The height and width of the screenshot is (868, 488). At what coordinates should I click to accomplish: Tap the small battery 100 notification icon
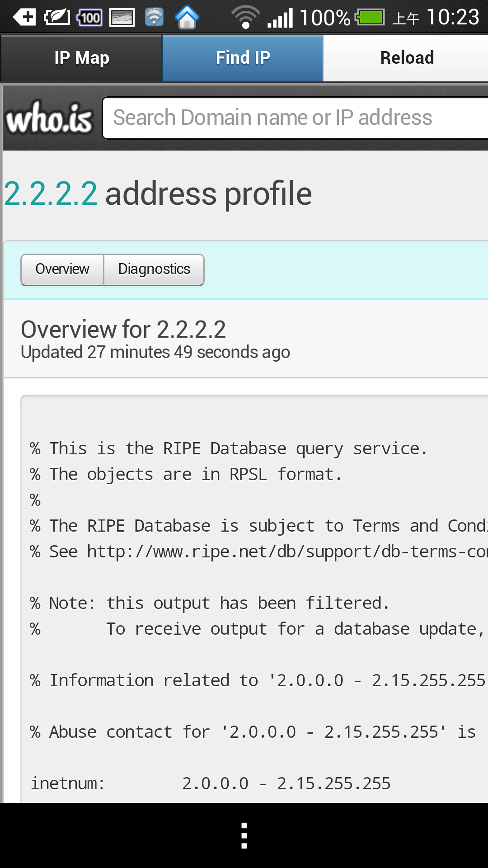tap(89, 18)
